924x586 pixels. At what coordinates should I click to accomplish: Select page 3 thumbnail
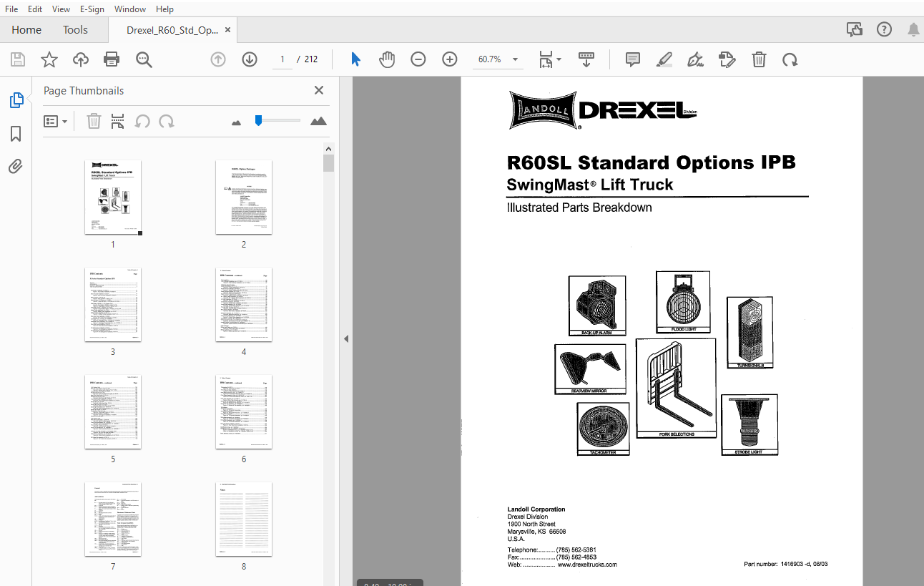[x=113, y=304]
